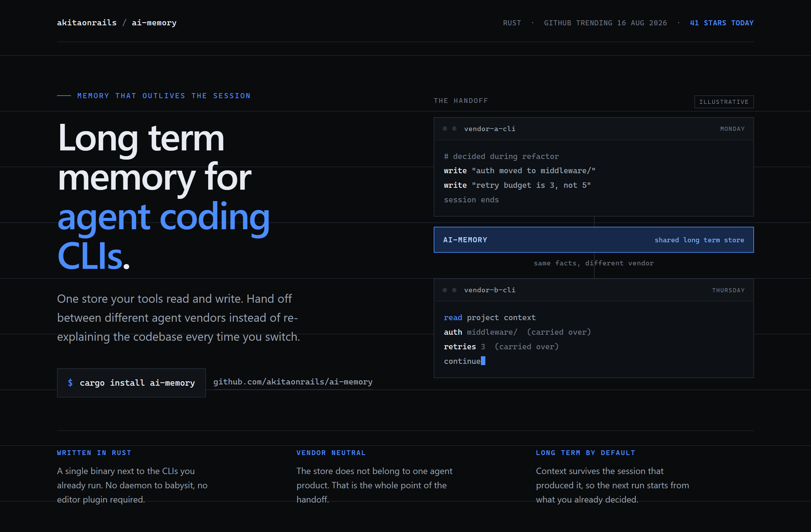Click the ILLUSTRATIVE badge
Image resolution: width=811 pixels, height=532 pixels.
[724, 102]
